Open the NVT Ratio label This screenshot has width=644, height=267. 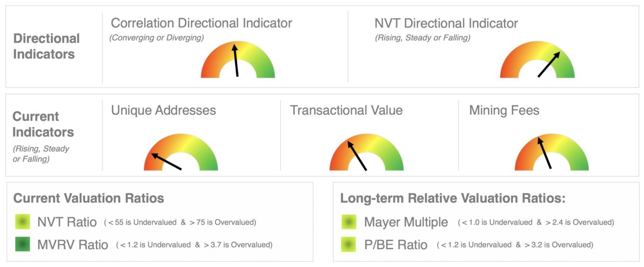coord(67,222)
